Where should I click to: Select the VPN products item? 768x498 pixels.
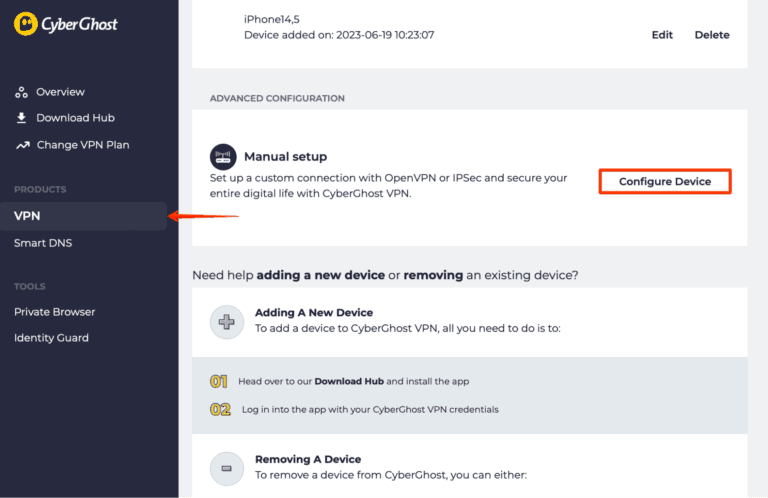28,216
